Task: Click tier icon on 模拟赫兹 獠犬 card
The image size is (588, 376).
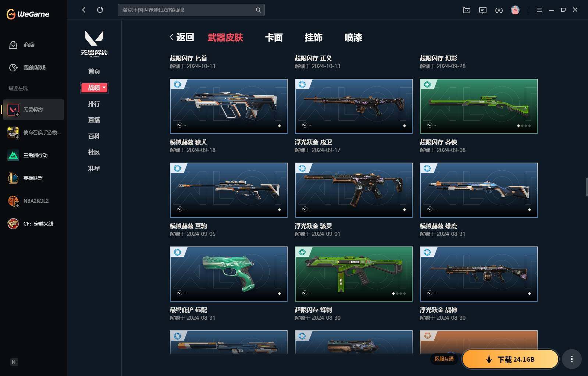Action: tap(178, 85)
